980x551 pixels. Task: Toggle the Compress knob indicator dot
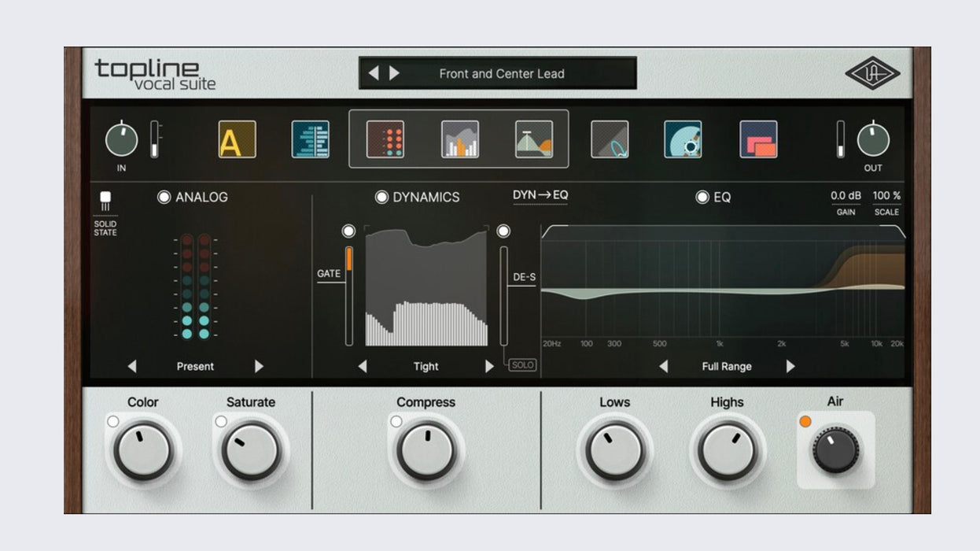pos(396,421)
